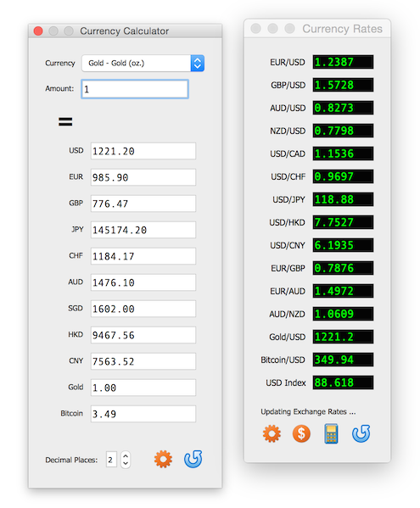
Task: Click the USD/CAD rate 1.1536
Action: coord(343,154)
